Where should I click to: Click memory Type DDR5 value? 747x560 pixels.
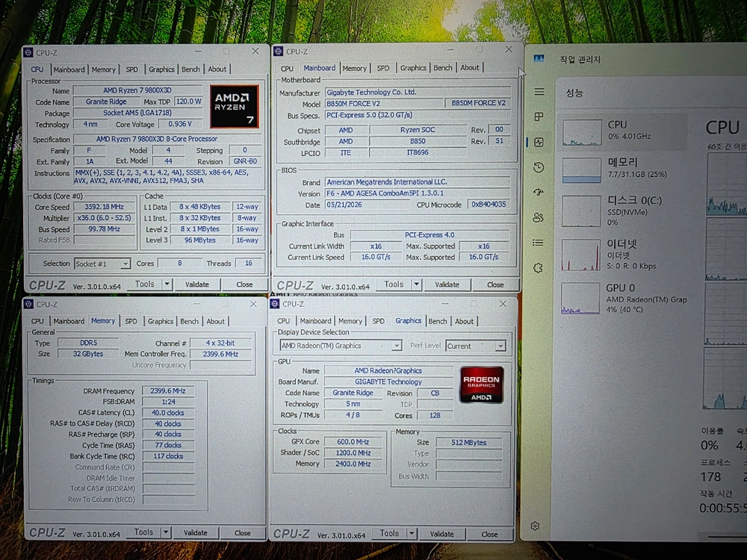(x=88, y=343)
